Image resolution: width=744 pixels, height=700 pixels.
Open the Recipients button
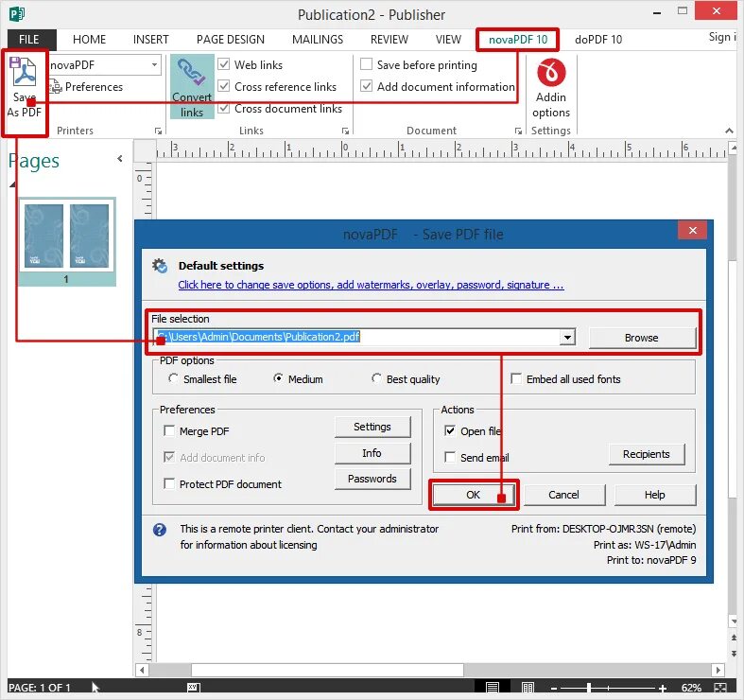tap(647, 454)
